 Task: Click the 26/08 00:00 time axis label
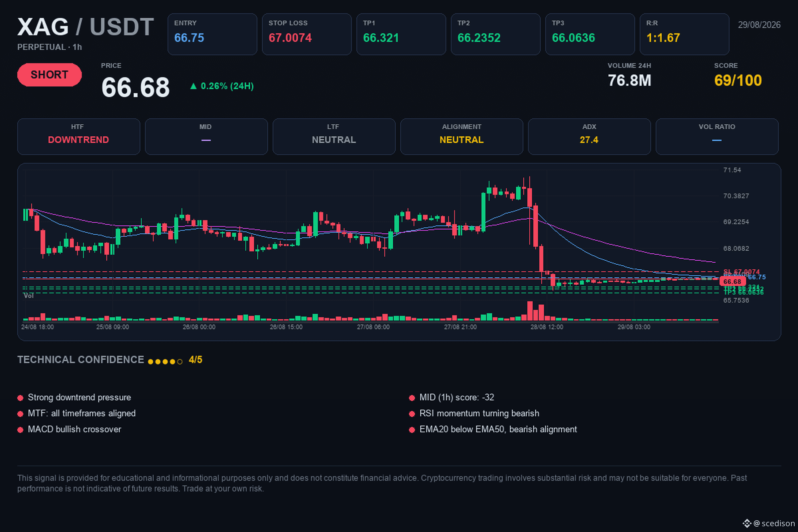coord(199,327)
